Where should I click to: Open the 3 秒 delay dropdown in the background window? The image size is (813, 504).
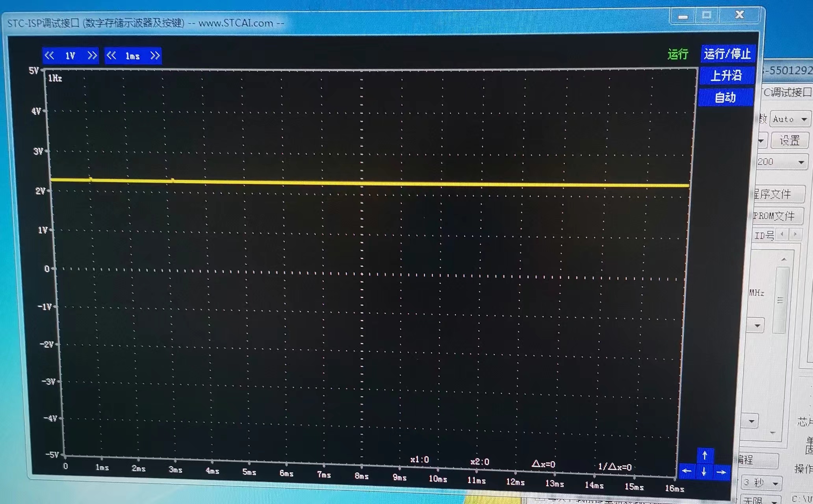761,483
